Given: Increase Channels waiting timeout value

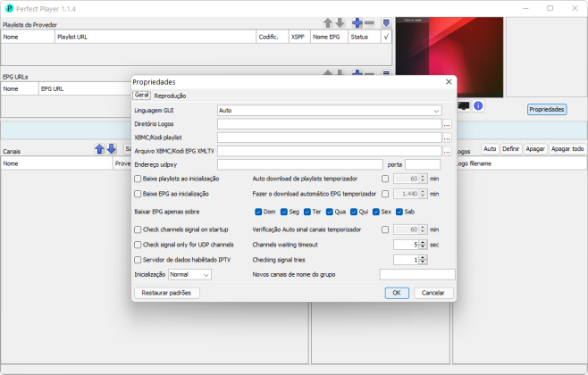Looking at the screenshot, I should pos(423,242).
